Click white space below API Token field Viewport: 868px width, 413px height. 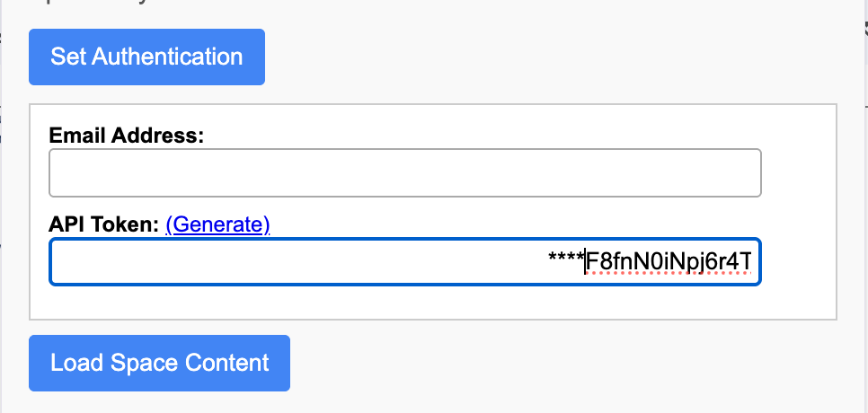coord(404,303)
